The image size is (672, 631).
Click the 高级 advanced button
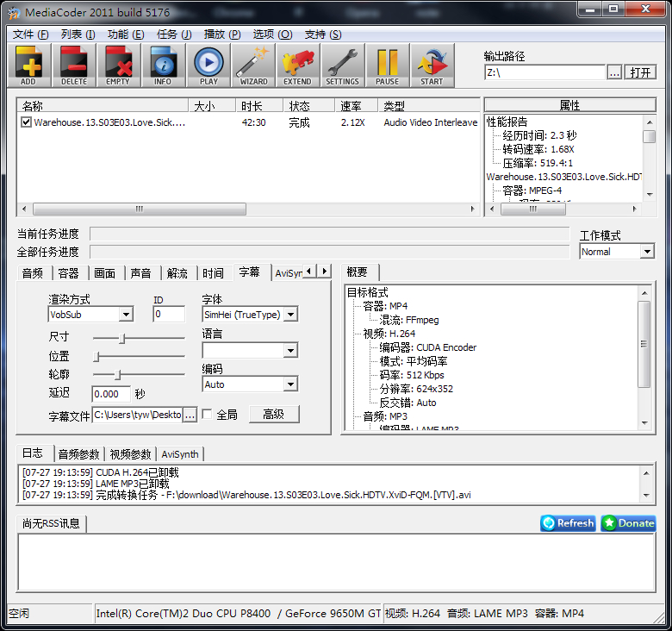coord(274,414)
